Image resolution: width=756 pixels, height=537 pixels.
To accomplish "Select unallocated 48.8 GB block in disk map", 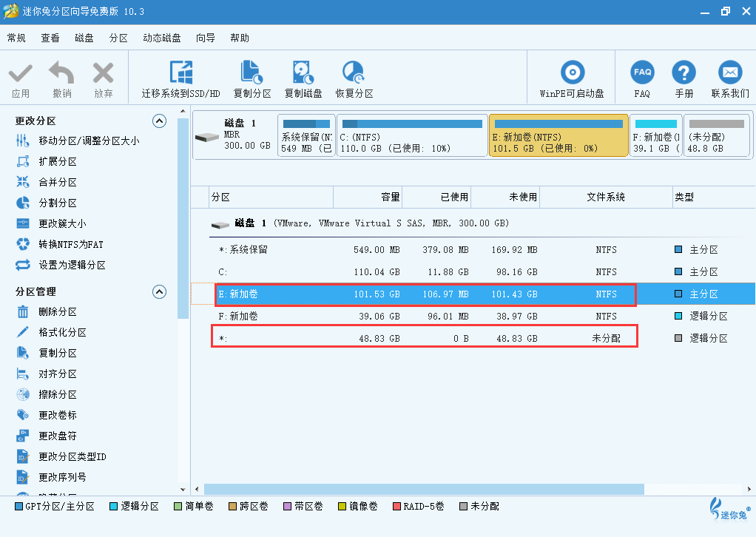I will pyautogui.click(x=717, y=135).
